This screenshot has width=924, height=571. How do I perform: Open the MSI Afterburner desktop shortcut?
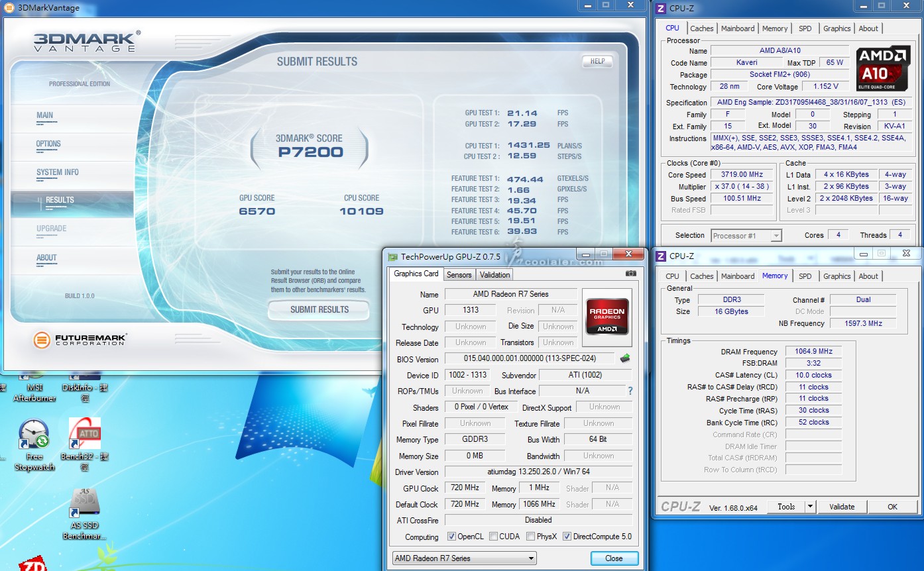(x=34, y=388)
